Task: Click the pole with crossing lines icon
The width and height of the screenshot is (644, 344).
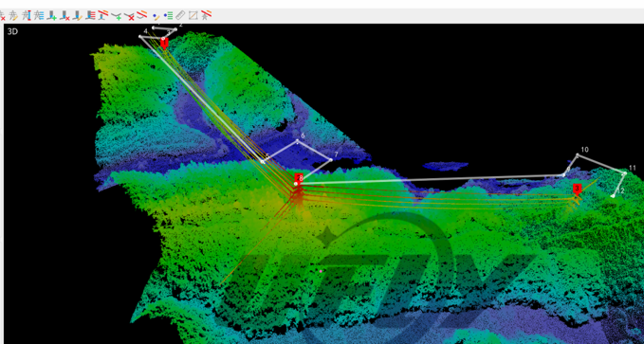Action: point(103,15)
